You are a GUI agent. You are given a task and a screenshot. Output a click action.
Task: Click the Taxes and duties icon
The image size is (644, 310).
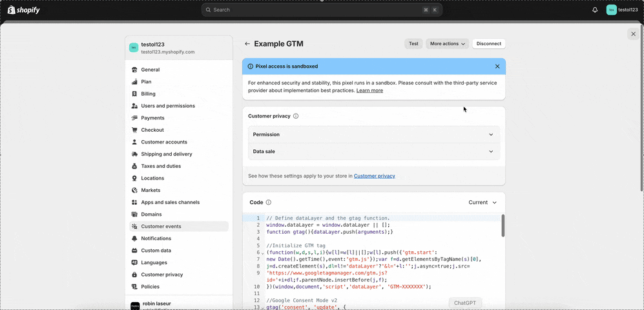[x=134, y=166]
